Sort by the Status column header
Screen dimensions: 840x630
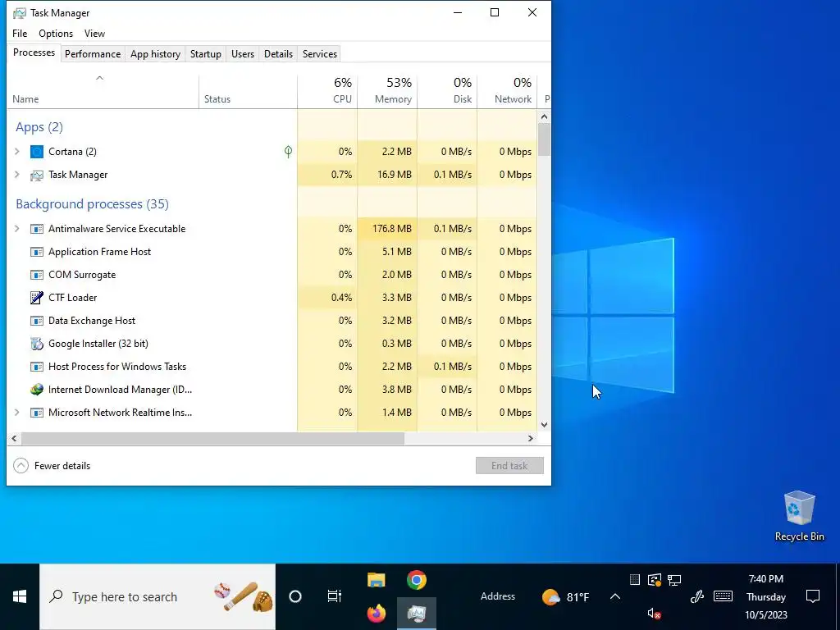(x=248, y=91)
